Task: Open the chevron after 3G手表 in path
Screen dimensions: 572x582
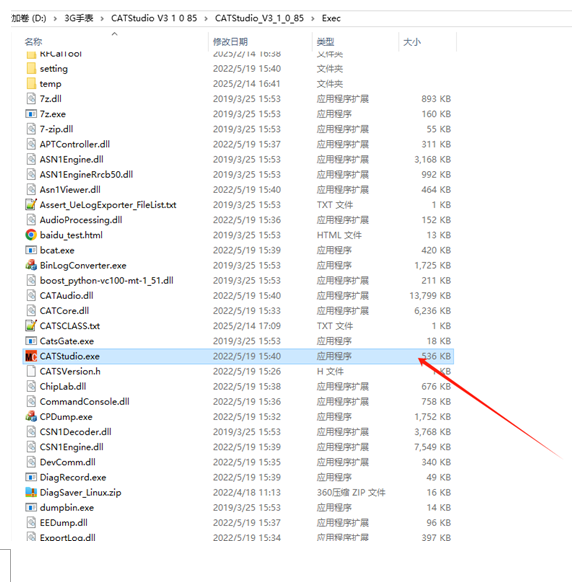Action: [x=102, y=19]
